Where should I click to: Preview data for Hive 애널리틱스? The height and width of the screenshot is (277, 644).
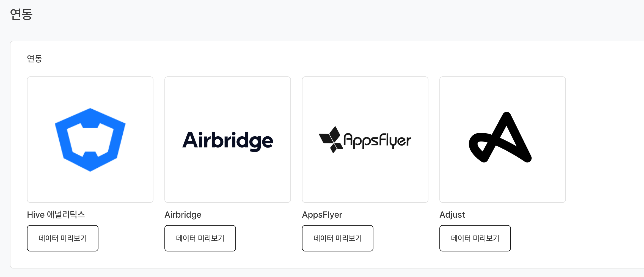63,238
